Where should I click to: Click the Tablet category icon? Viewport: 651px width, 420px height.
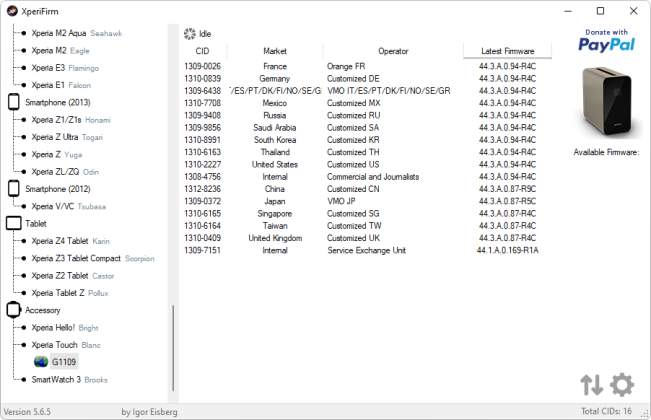click(x=14, y=223)
